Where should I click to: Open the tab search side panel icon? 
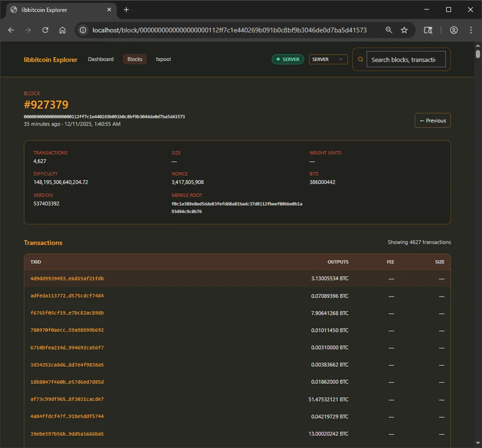[x=428, y=30]
